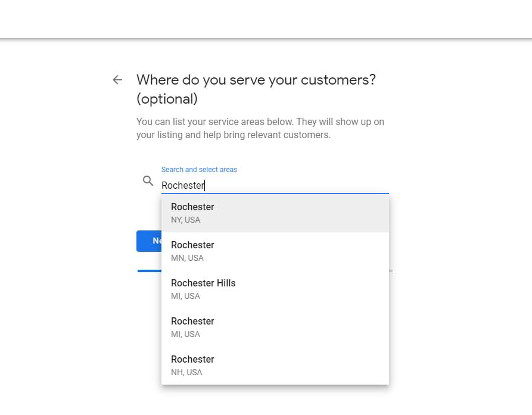Click the "Where do you serve your customers?" heading
532x415 pixels.
coord(256,80)
